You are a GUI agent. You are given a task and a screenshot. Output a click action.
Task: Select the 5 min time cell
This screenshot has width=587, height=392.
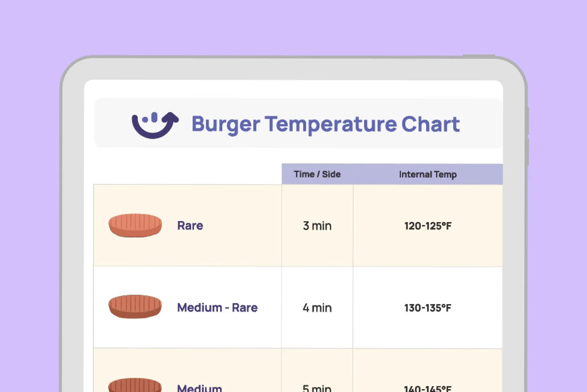317,370
